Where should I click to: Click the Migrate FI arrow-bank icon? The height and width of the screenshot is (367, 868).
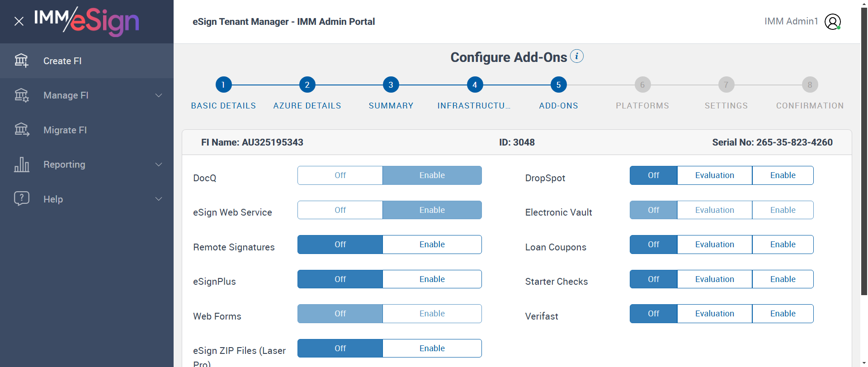tap(21, 130)
